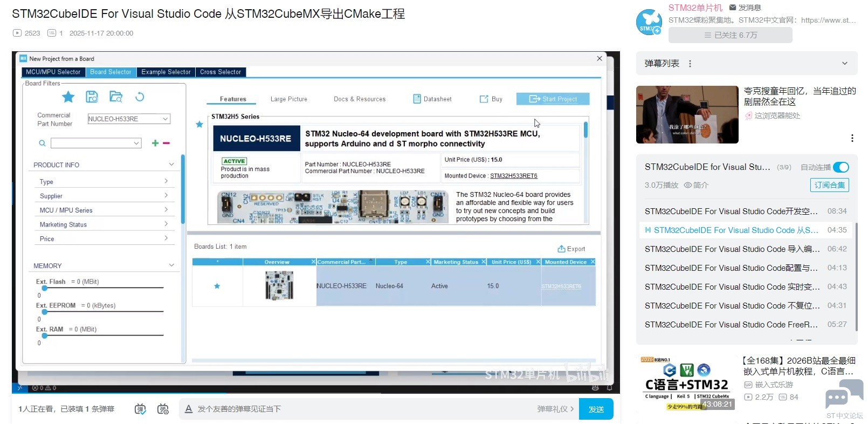Click the favorites star icon in Board Filters

point(68,97)
